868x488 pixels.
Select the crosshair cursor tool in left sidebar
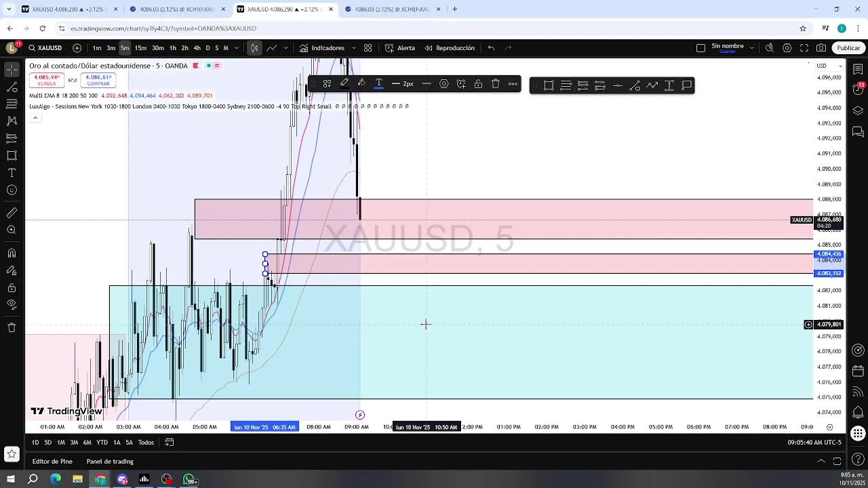tap(12, 70)
